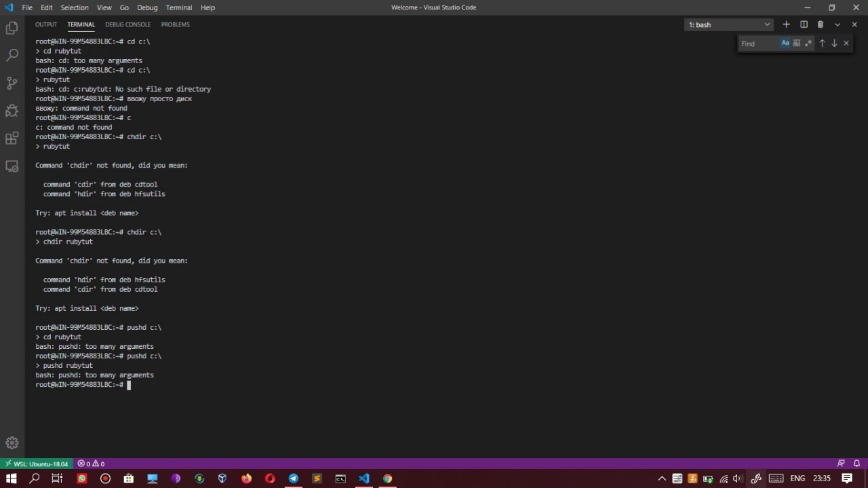868x488 pixels.
Task: Open the Explorer view in activity bar
Action: click(x=12, y=29)
